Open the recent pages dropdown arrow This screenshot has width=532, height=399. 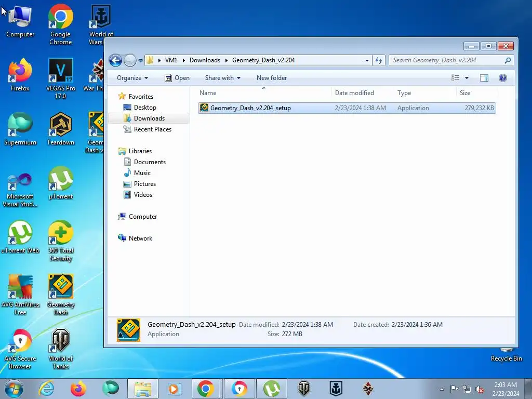tap(140, 61)
